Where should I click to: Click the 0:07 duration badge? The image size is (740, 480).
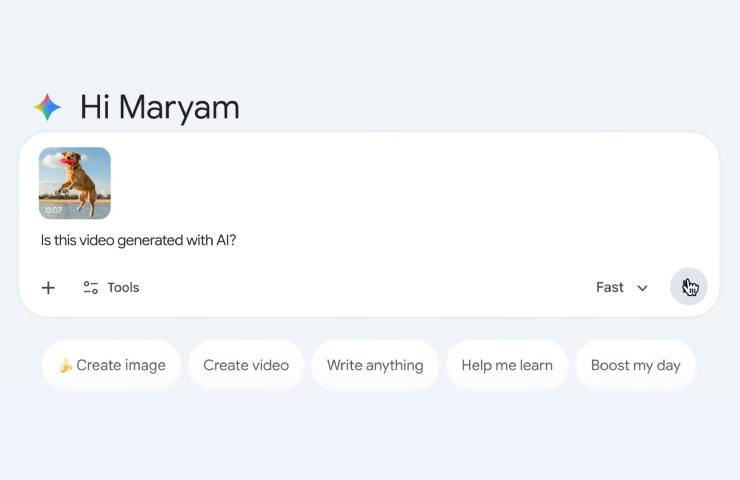pos(53,210)
